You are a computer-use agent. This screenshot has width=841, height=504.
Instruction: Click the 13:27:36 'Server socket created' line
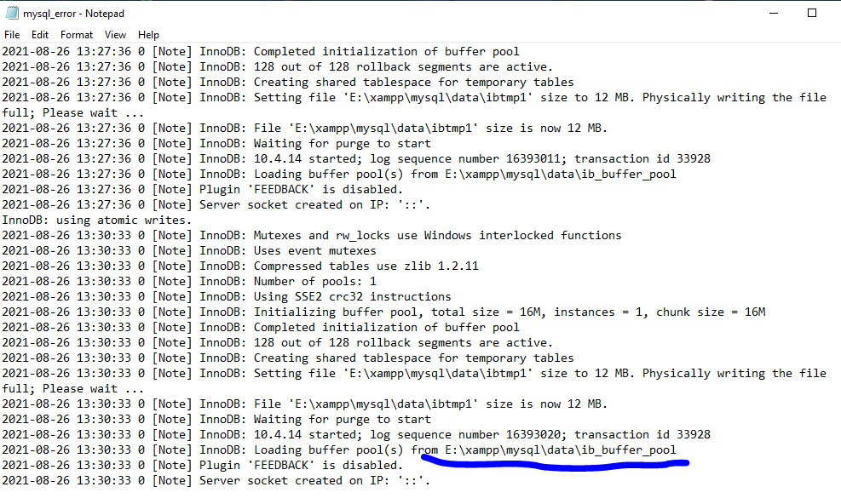click(216, 205)
